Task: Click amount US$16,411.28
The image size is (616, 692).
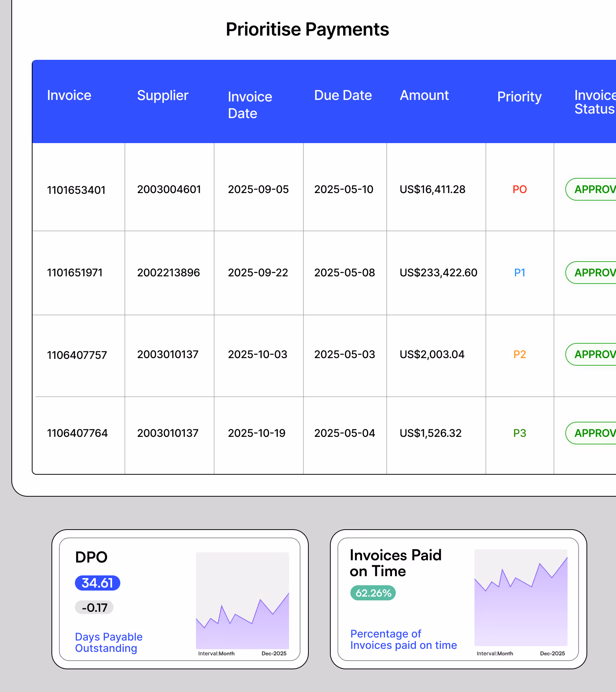Action: pyautogui.click(x=432, y=189)
